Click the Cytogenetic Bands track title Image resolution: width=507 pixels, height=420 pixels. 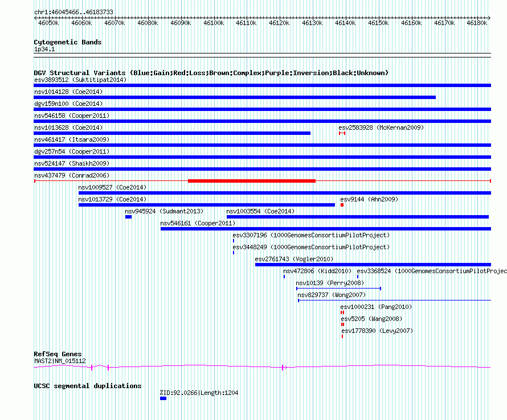coord(68,42)
